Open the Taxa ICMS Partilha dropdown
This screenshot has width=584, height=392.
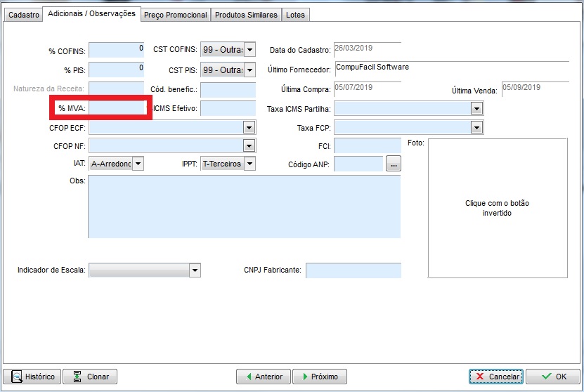coord(476,109)
